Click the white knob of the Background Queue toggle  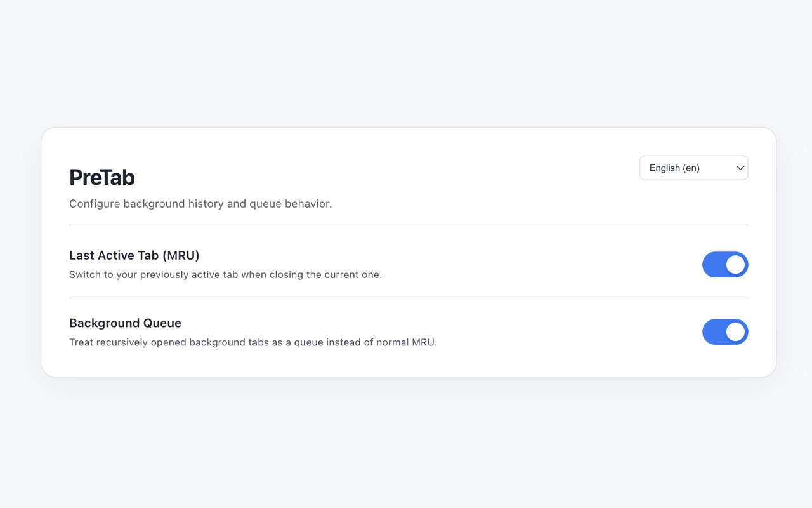(x=735, y=332)
